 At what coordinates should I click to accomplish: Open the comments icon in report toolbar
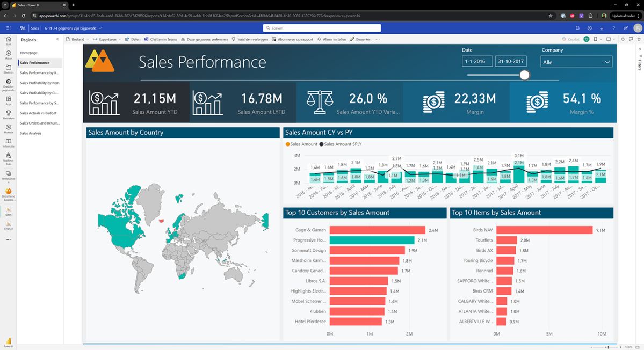tap(630, 39)
